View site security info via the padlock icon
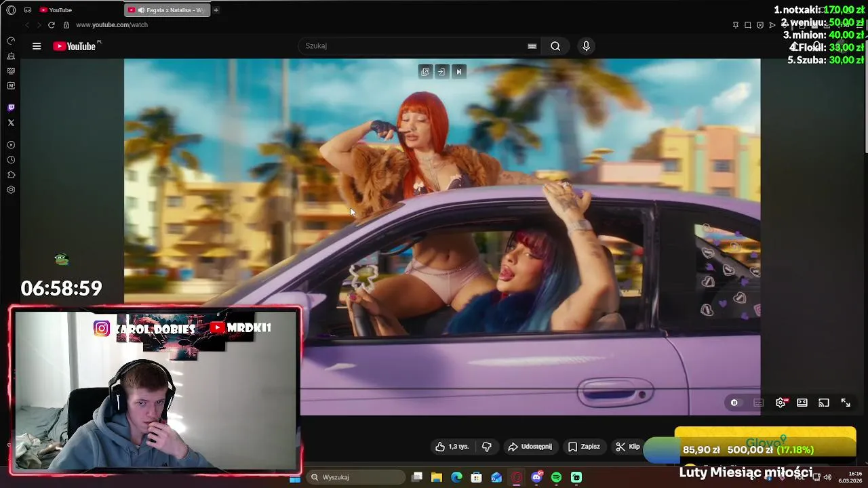 click(x=66, y=25)
